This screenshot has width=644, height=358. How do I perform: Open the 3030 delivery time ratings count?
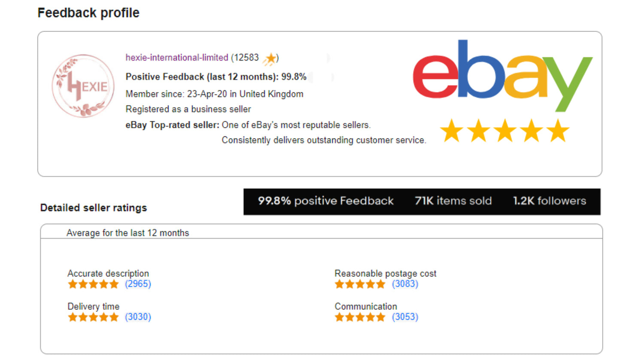(138, 317)
